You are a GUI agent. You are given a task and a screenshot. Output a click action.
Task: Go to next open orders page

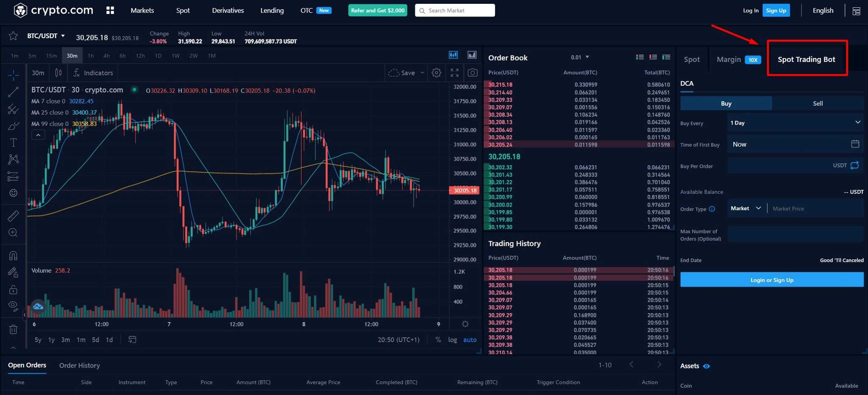pos(659,364)
